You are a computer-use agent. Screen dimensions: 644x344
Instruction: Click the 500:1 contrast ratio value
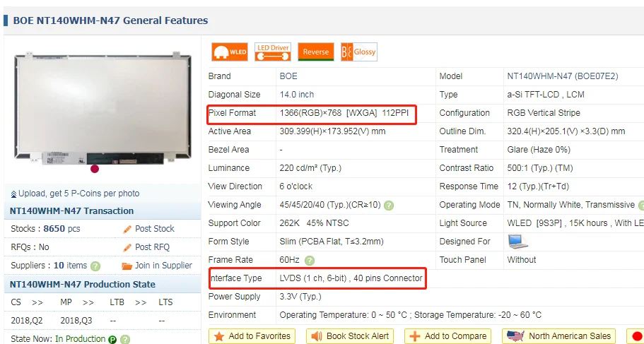(539, 168)
